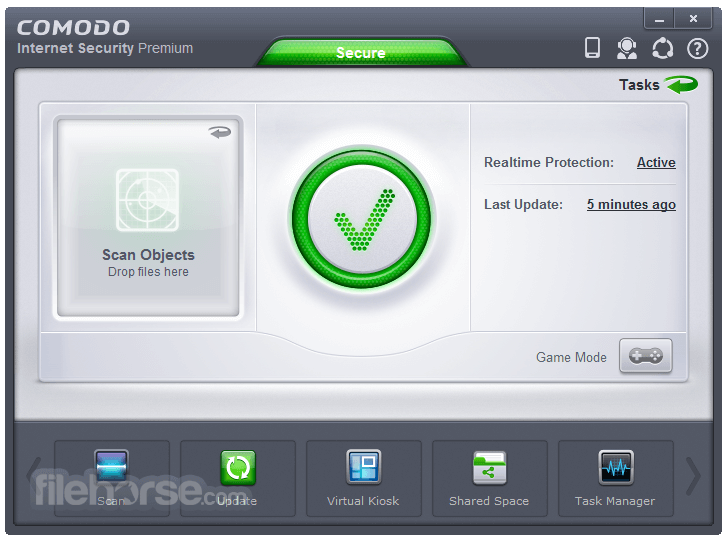Click 'Last Update:' label
The image size is (726, 541).
(523, 204)
